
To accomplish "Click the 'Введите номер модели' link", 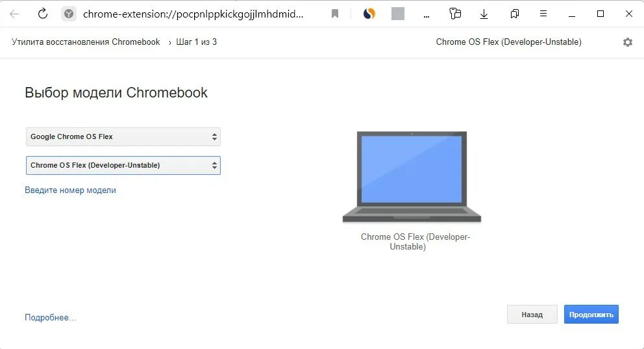I will 70,190.
